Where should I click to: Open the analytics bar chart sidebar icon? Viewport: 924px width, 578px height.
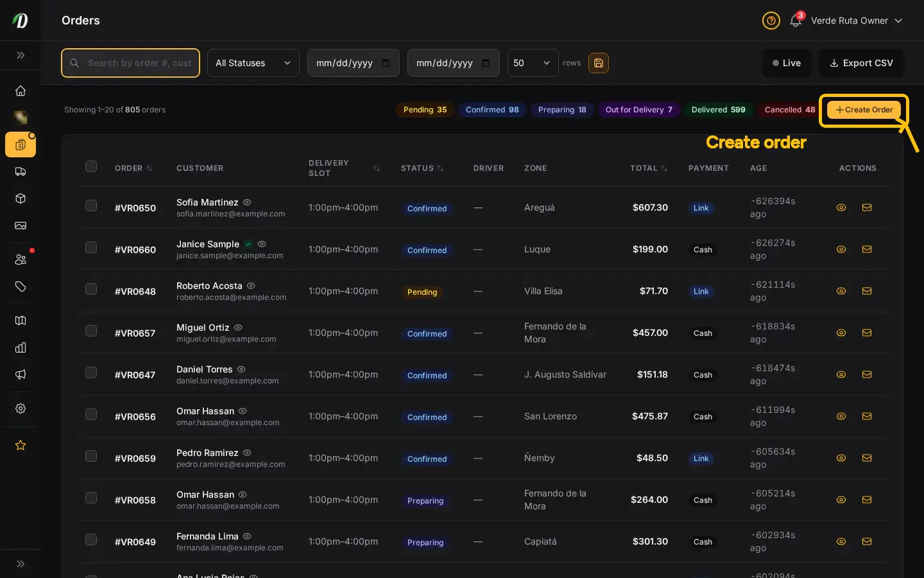pos(21,347)
